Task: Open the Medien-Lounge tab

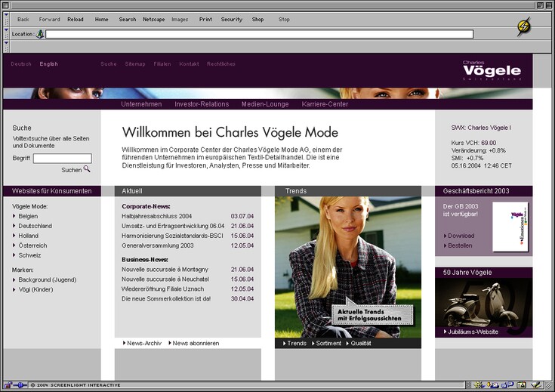Action: (265, 104)
